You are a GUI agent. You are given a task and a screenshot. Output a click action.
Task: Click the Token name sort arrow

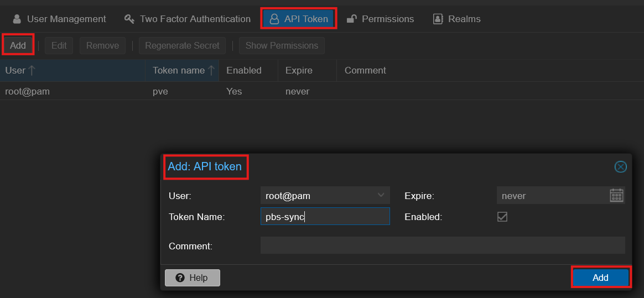(211, 70)
